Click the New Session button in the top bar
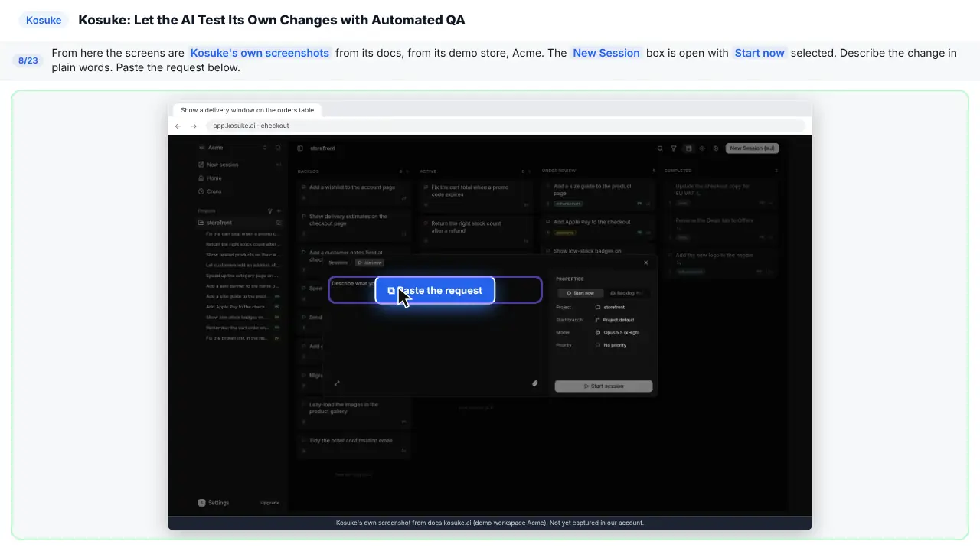 752,148
